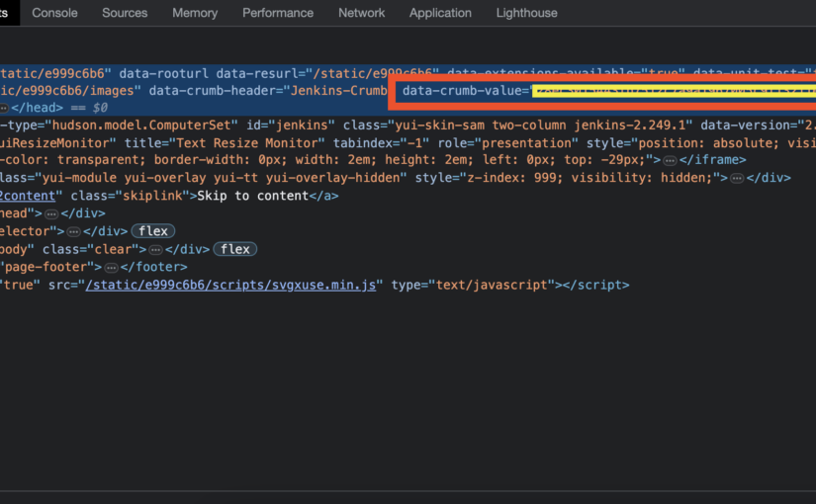This screenshot has height=504, width=816.
Task: Select the "Jenkins-Crumb" attribute value
Action: click(337, 91)
